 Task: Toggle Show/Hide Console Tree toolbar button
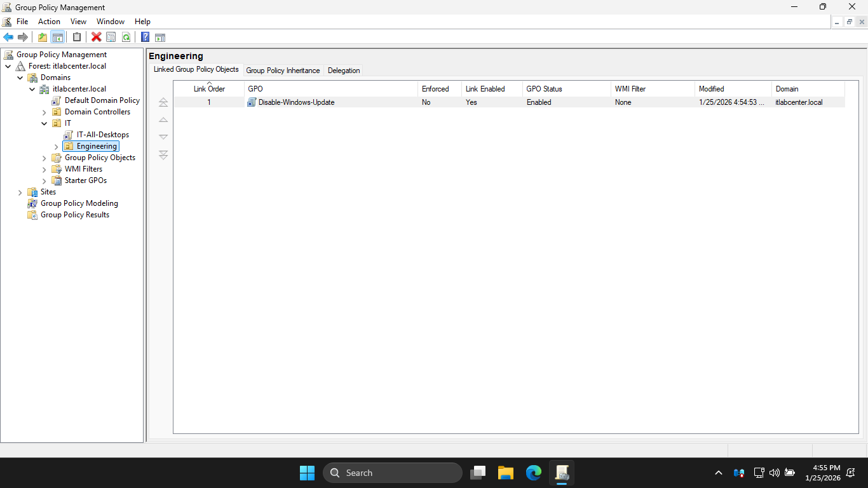(x=57, y=37)
